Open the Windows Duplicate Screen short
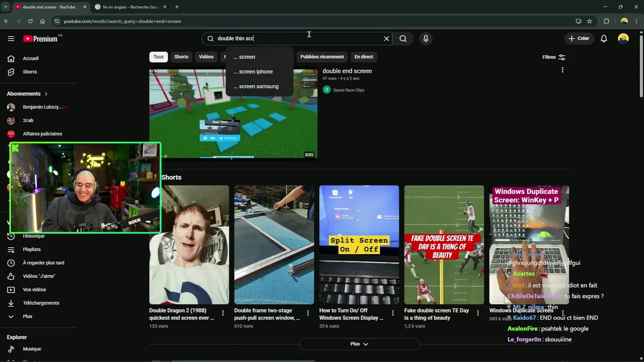The width and height of the screenshot is (644, 362). point(529,245)
